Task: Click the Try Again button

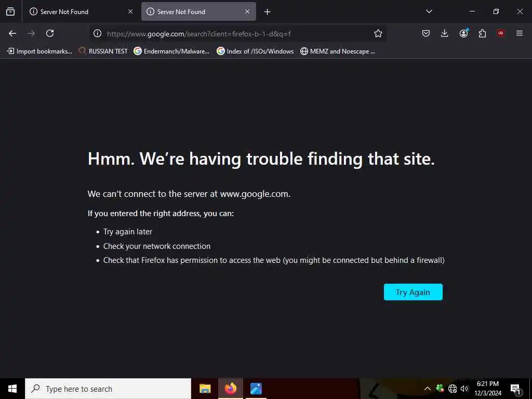Action: pos(413,292)
